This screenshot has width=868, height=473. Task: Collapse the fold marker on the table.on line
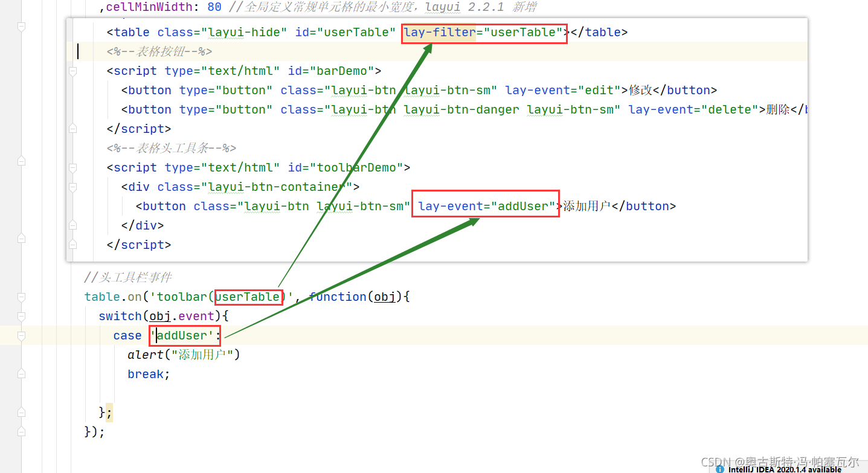[22, 297]
